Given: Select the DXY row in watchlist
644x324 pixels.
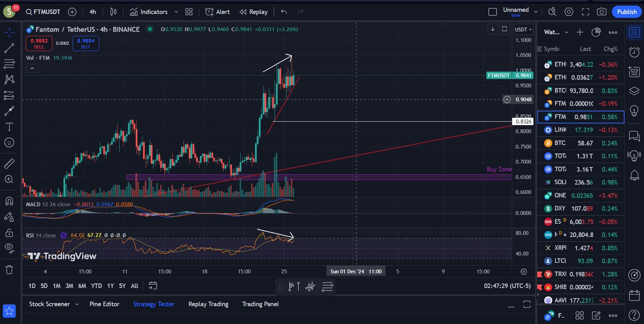Looking at the screenshot, I should [581, 208].
